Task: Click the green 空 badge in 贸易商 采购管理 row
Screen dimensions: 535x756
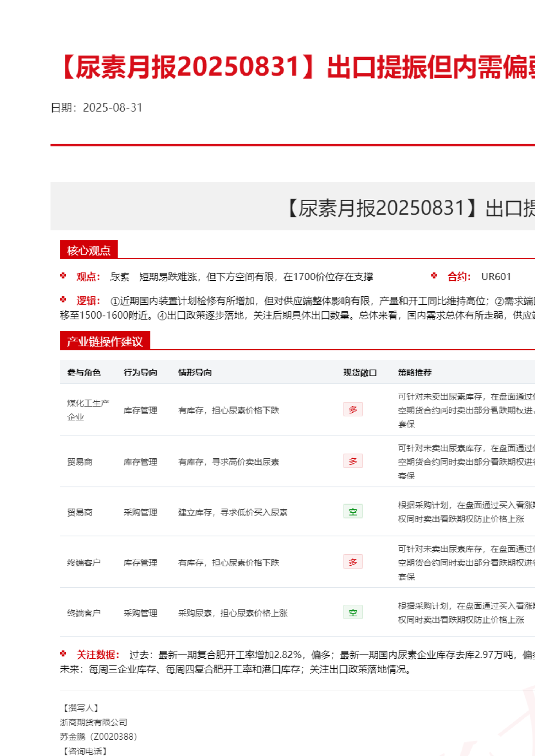Action: tap(353, 512)
